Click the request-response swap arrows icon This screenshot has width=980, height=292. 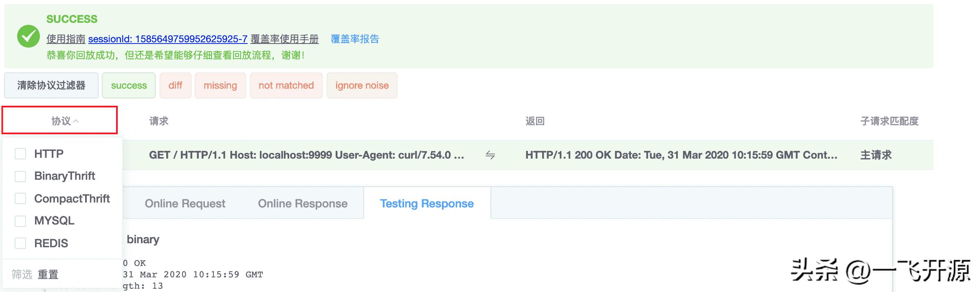coord(490,155)
